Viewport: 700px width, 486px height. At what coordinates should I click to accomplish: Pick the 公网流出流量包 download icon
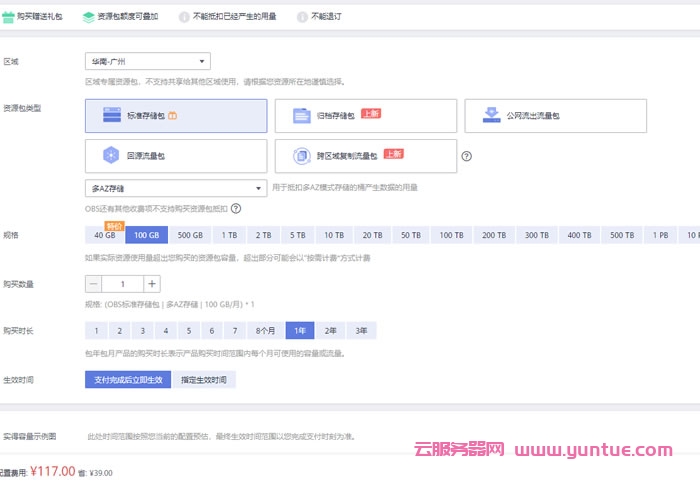490,115
